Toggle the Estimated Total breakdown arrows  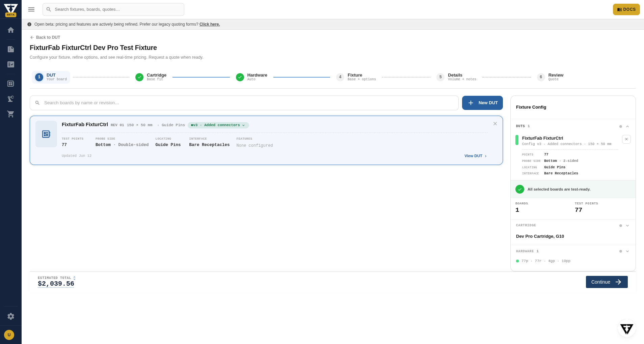(x=74, y=278)
